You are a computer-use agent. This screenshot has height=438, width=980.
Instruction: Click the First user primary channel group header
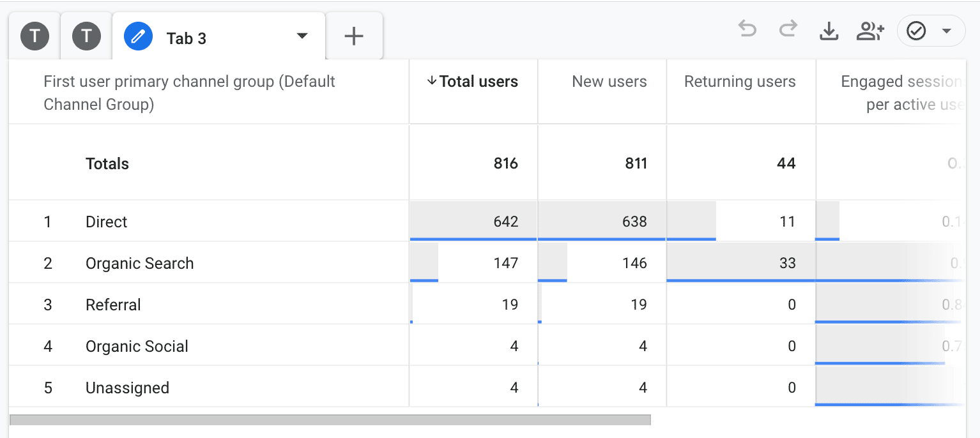(x=189, y=93)
